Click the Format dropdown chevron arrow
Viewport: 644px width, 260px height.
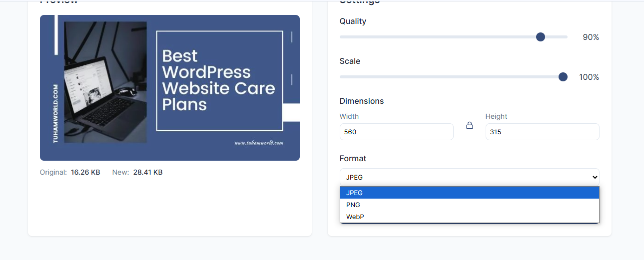click(x=595, y=177)
